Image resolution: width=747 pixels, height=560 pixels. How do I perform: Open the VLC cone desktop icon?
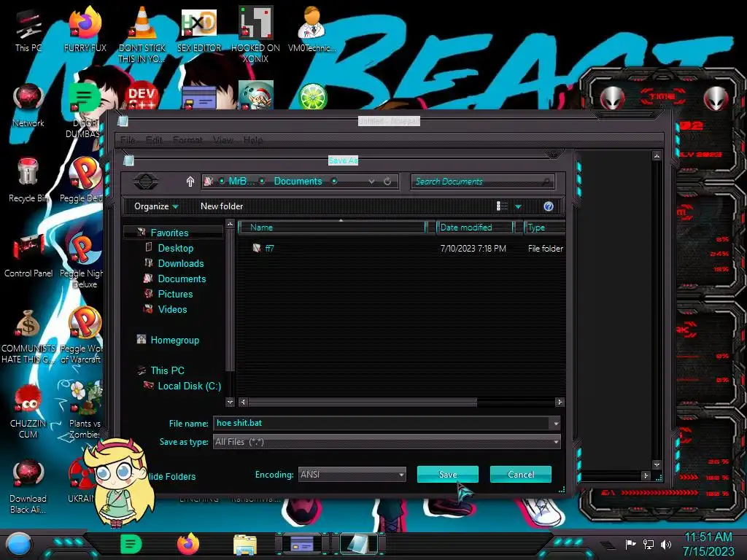[142, 34]
